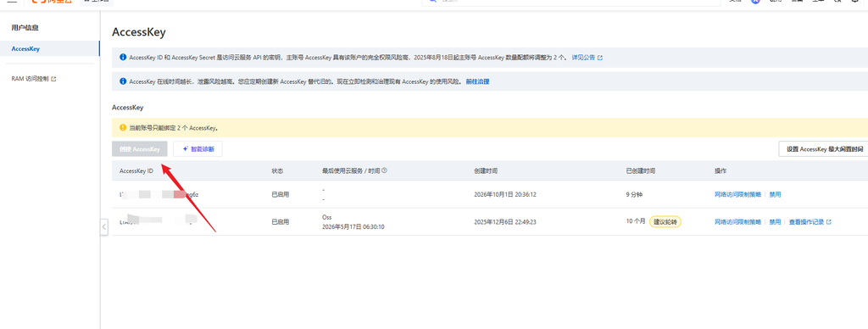Screen dimensions: 868x329
Task: Open 查看操作记录 for the Oss key
Action: [x=810, y=221]
